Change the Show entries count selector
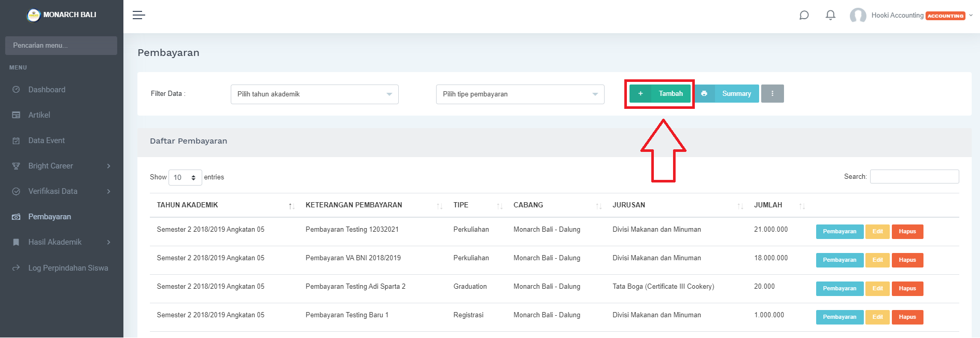This screenshot has width=980, height=338. 185,177
